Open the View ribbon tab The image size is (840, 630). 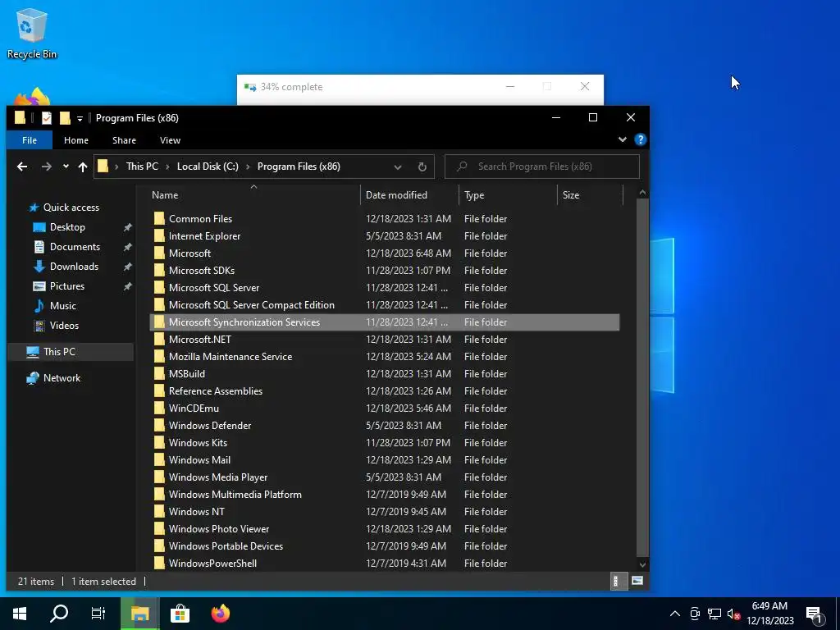[170, 140]
